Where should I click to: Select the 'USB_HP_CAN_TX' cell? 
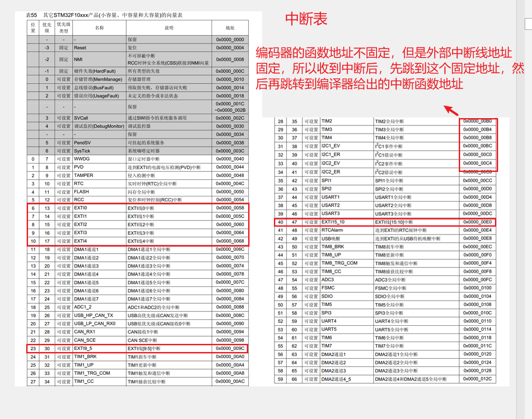(x=99, y=315)
